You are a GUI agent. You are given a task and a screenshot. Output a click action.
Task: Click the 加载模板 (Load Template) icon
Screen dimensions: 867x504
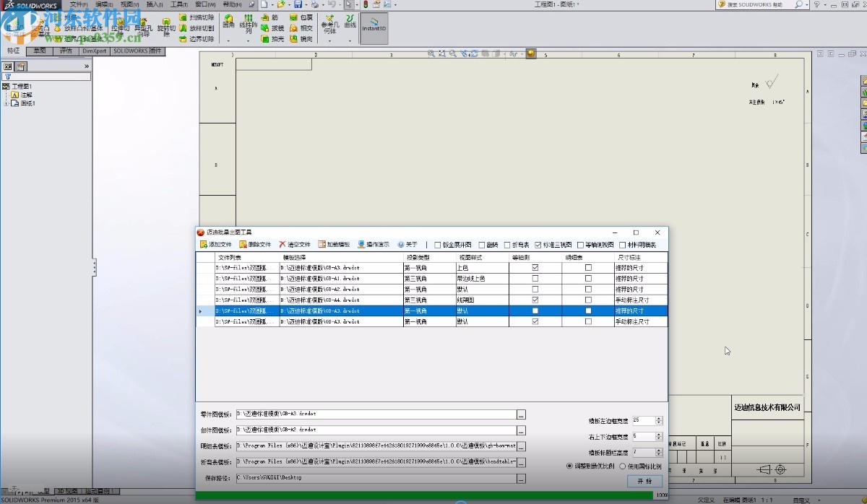(322, 245)
